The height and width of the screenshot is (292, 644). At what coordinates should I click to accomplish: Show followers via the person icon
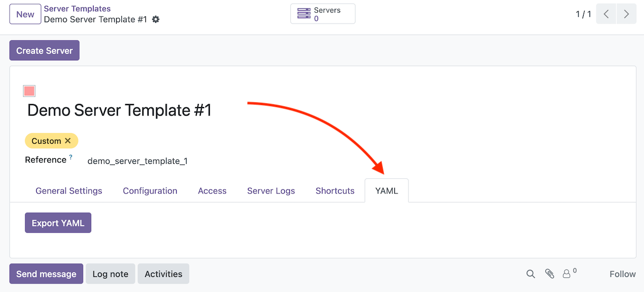567,274
